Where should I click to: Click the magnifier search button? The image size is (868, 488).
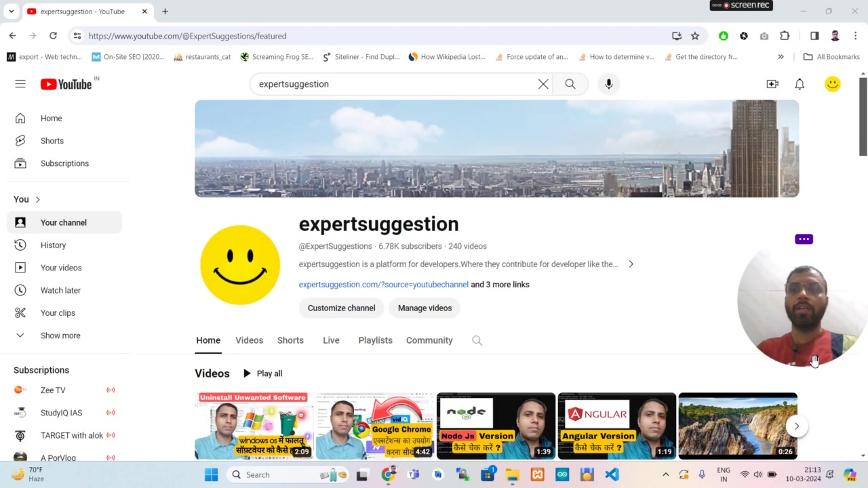[570, 84]
